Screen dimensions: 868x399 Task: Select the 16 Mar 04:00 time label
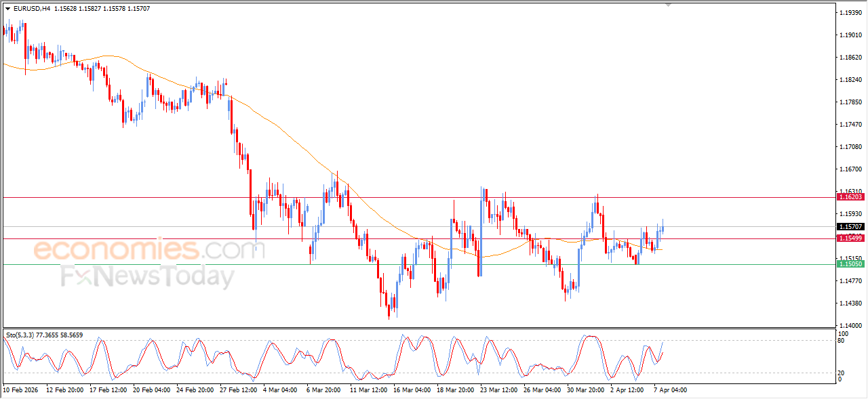pos(413,390)
